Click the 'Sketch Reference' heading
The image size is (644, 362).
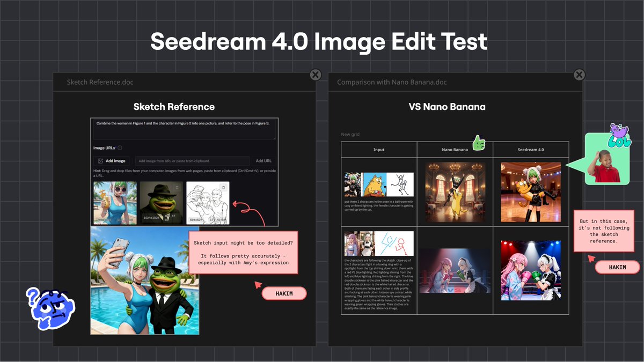click(x=174, y=107)
